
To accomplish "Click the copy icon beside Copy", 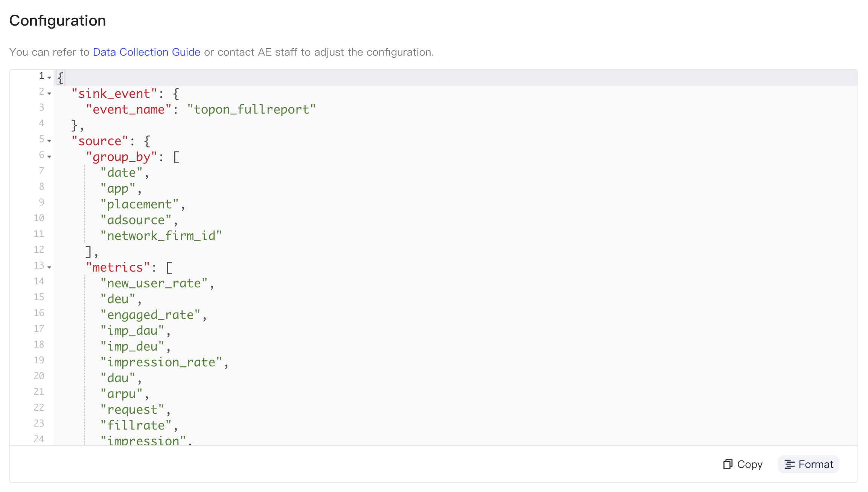I will [728, 464].
